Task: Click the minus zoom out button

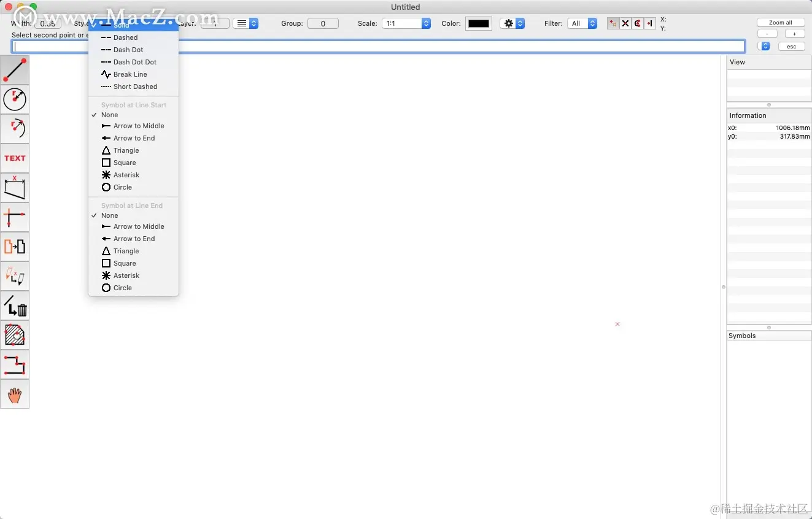Action: pos(767,34)
